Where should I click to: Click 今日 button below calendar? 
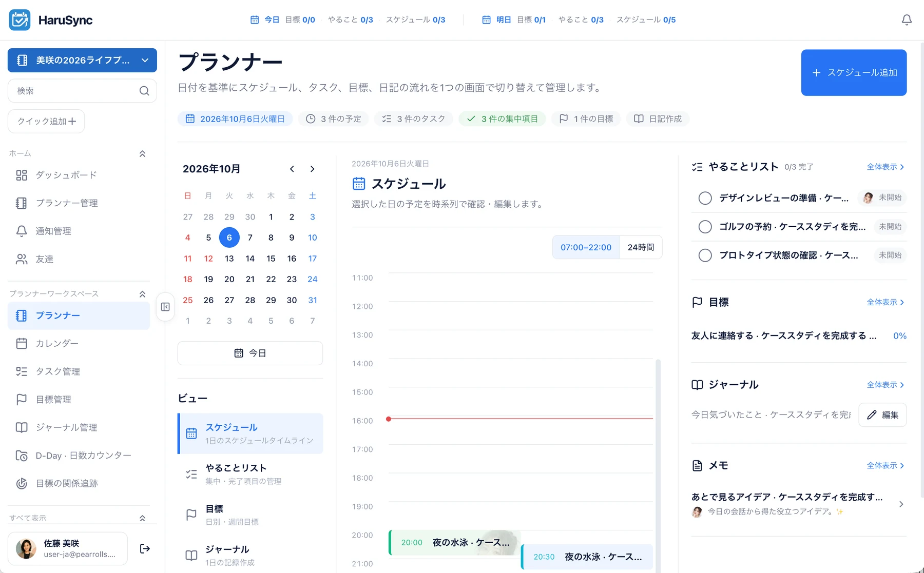click(250, 353)
